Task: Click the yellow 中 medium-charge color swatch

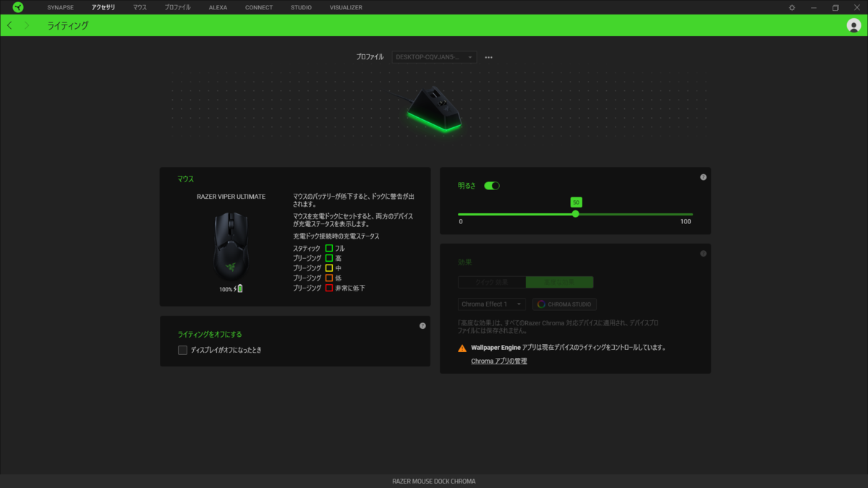Action: click(329, 268)
